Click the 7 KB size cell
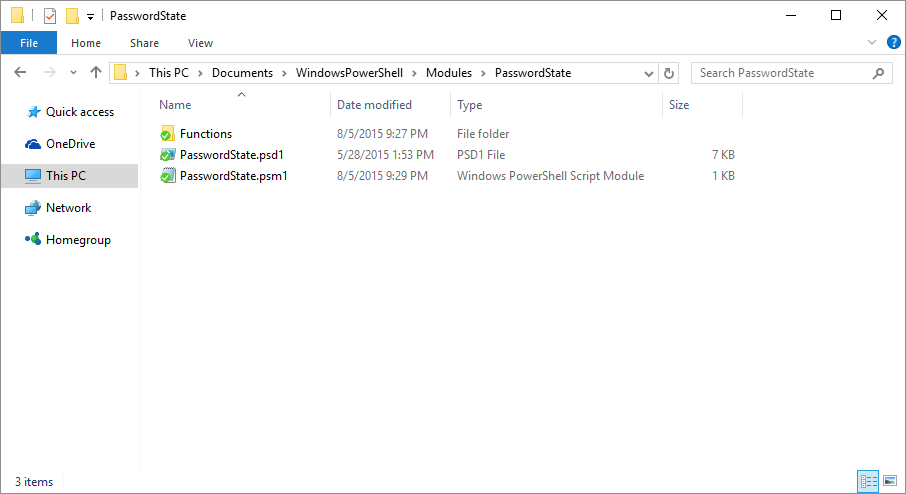 [723, 155]
